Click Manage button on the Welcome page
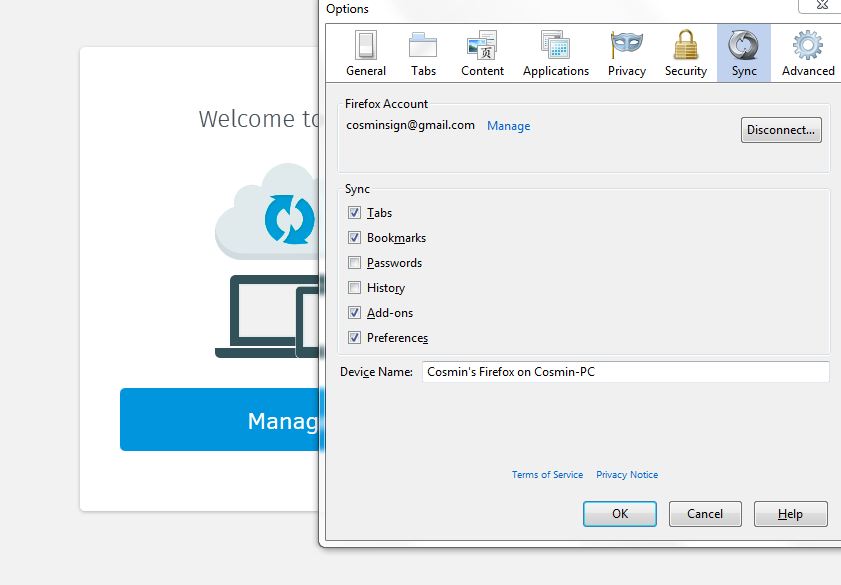The width and height of the screenshot is (841, 585). point(220,419)
